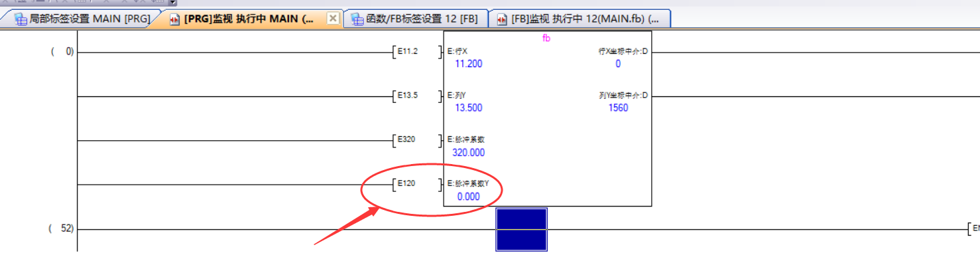
Task: Select the E:行X monitored value 11.200
Action: click(468, 64)
